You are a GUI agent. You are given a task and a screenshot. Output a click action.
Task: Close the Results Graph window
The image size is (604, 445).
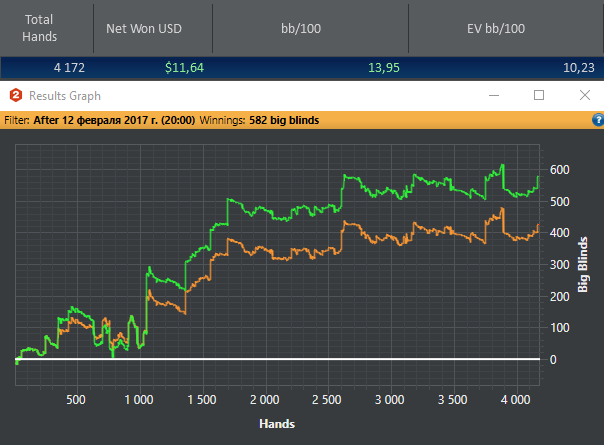coord(585,95)
